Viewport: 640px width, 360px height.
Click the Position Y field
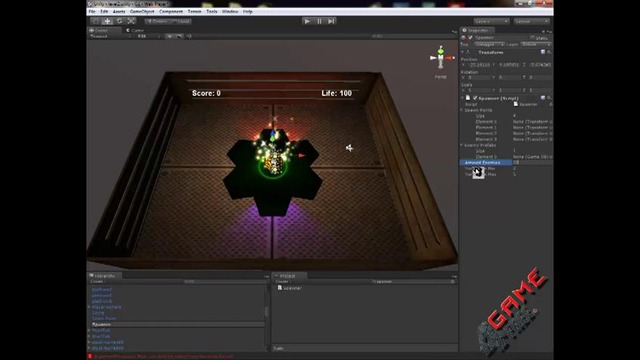[509, 64]
